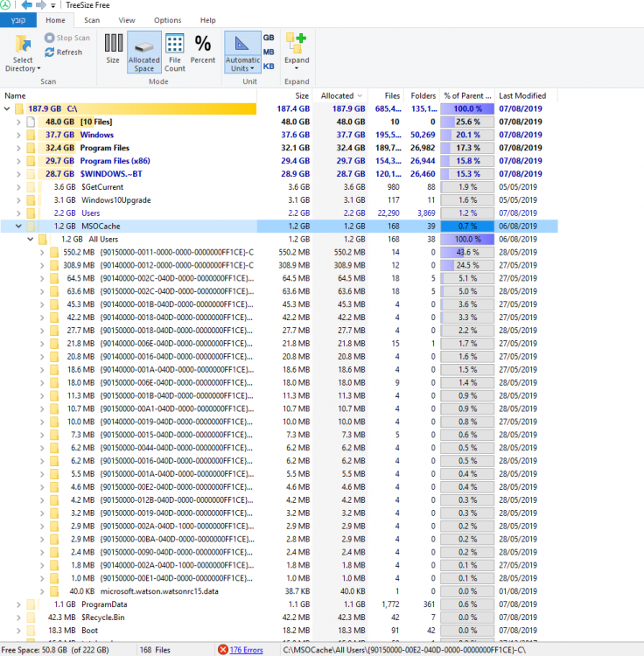Click the ProgramData folder icon

(31, 604)
